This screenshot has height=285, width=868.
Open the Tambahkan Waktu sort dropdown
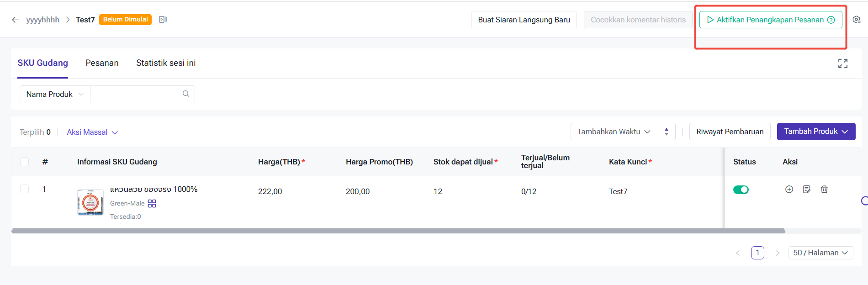(614, 132)
